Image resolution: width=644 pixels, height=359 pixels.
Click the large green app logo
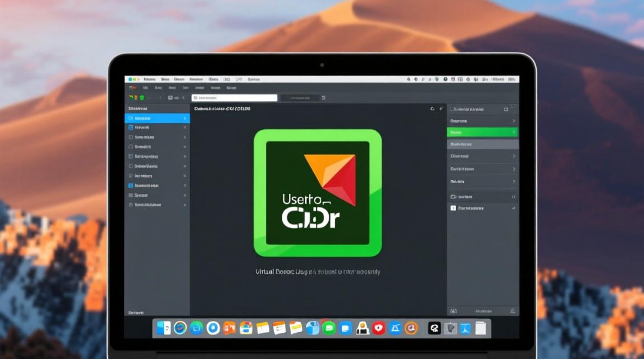point(317,193)
